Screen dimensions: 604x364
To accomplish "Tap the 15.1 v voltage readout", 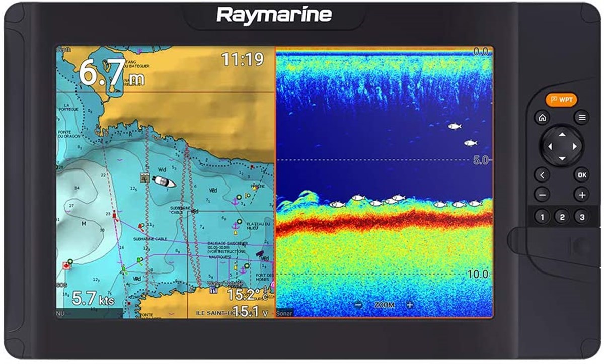I will (x=250, y=311).
